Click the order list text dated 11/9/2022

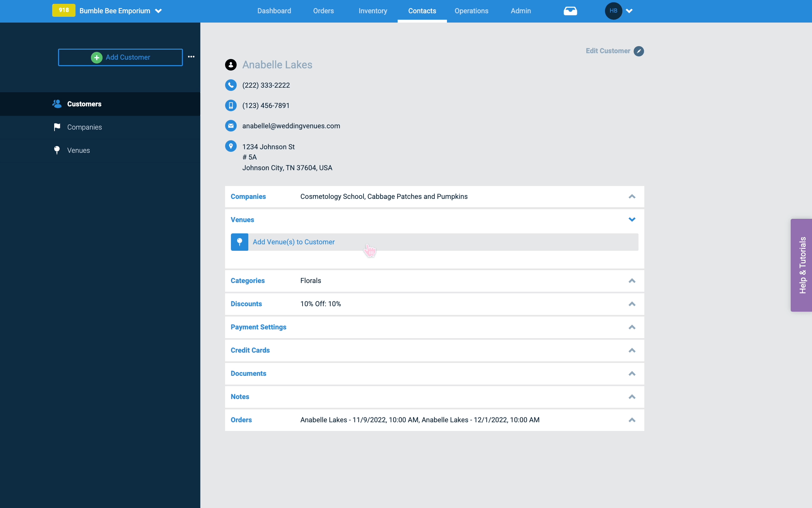coord(420,420)
